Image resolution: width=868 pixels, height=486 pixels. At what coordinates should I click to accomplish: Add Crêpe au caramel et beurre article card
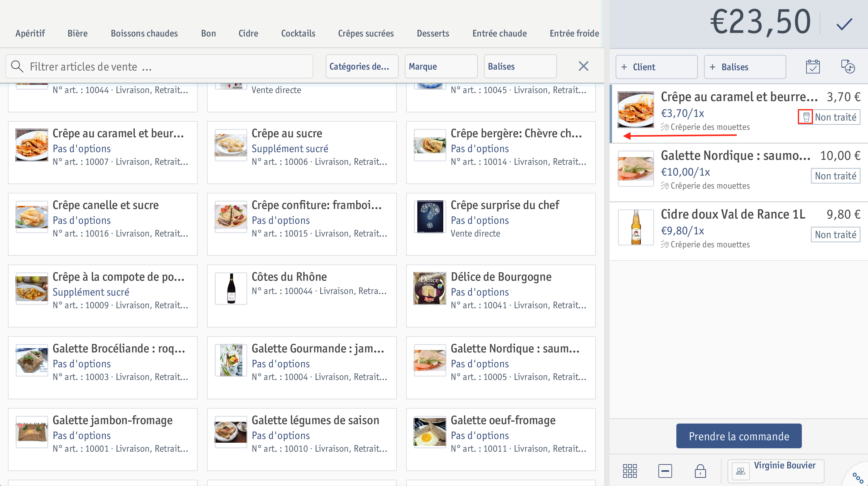pos(103,152)
